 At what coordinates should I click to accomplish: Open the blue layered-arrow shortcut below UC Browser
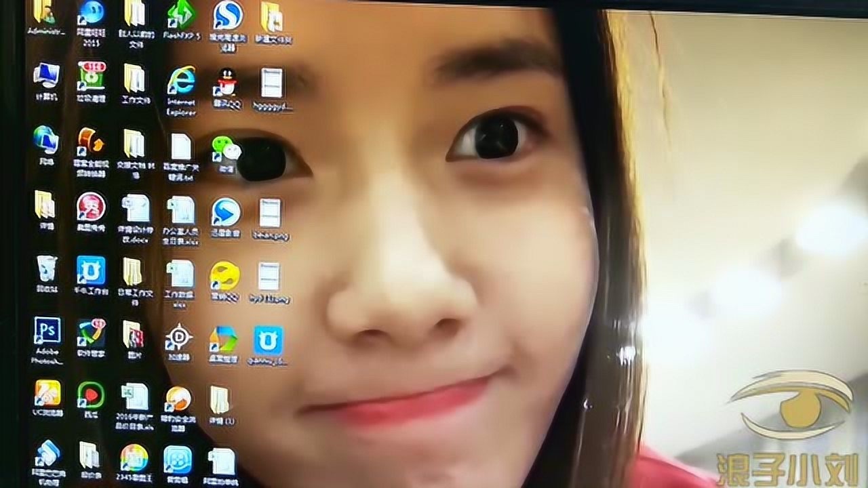coord(47,454)
